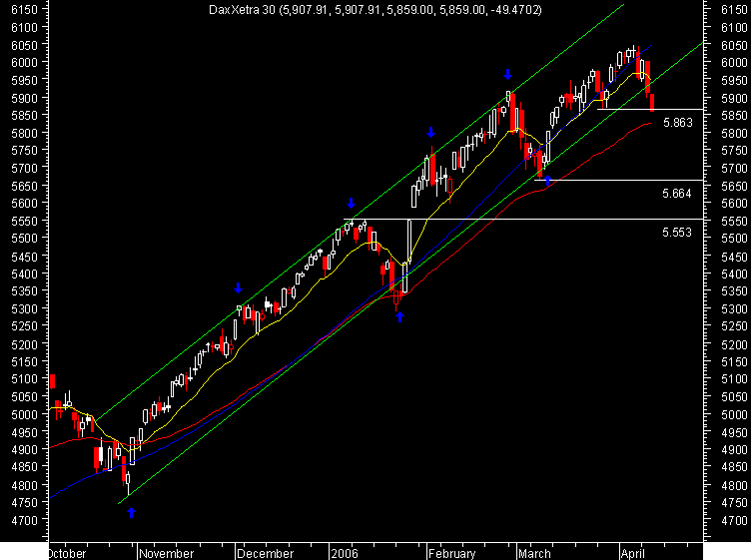Click 5550 on the left price axis
The width and height of the screenshot is (751, 560).
point(24,221)
